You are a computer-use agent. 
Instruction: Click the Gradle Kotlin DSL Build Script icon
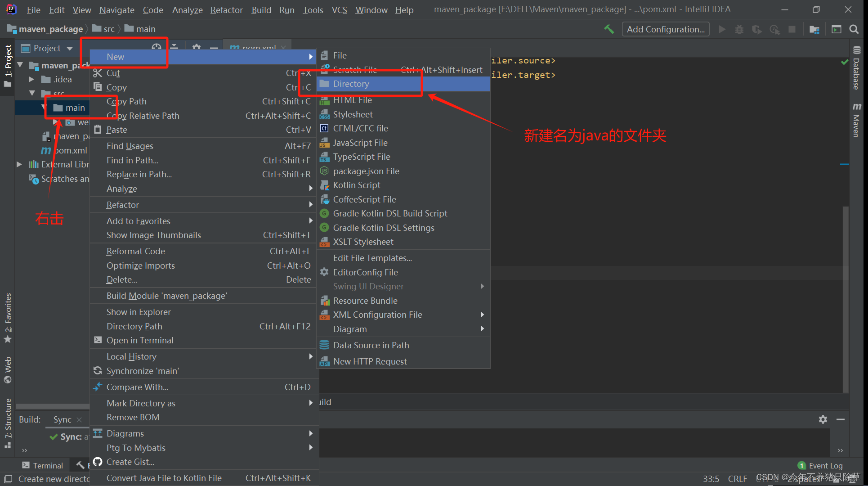324,213
